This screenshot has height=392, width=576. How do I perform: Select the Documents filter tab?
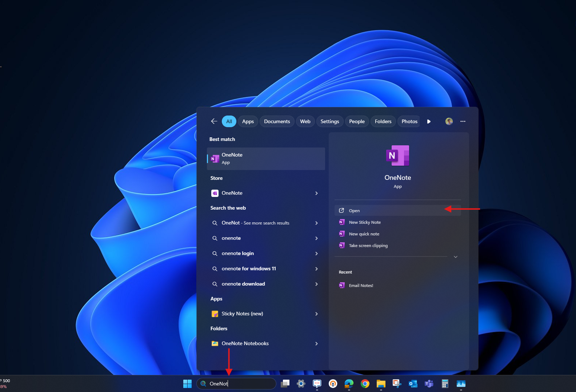point(277,121)
